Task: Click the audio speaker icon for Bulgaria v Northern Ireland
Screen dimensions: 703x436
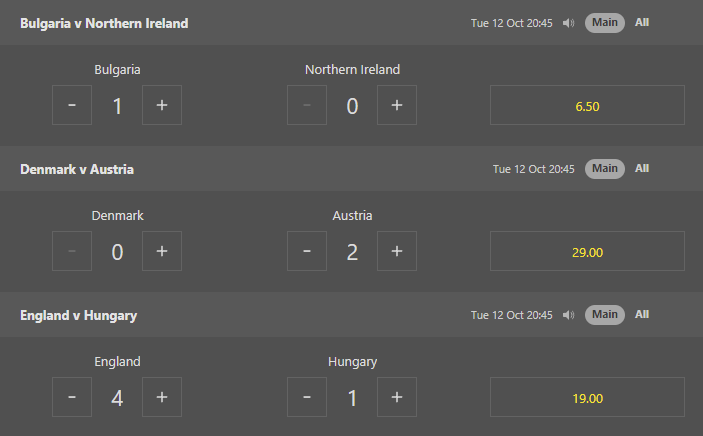Action: click(x=568, y=23)
